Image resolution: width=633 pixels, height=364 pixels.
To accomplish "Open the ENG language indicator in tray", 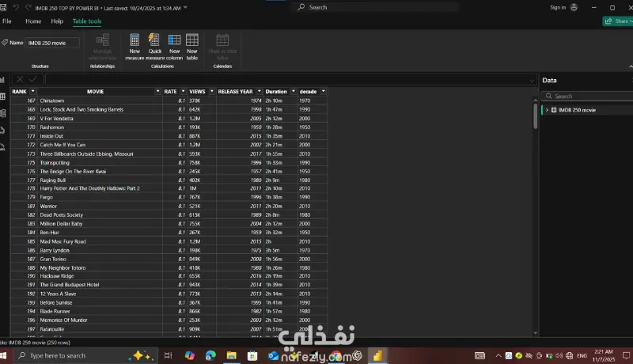I will click(582, 355).
